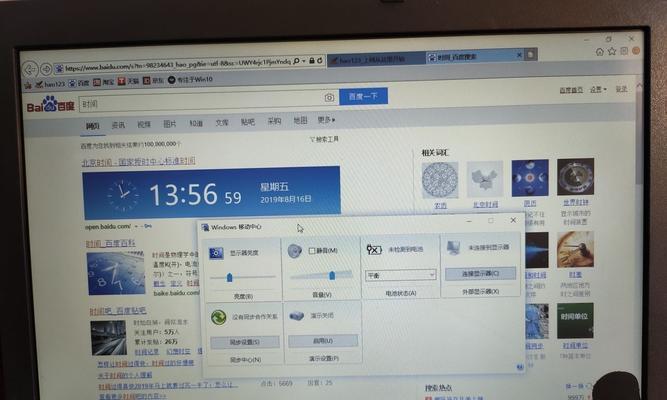Screen dimensions: 667x400
Task: Click the browser back arrow button
Action: [x=30, y=69]
